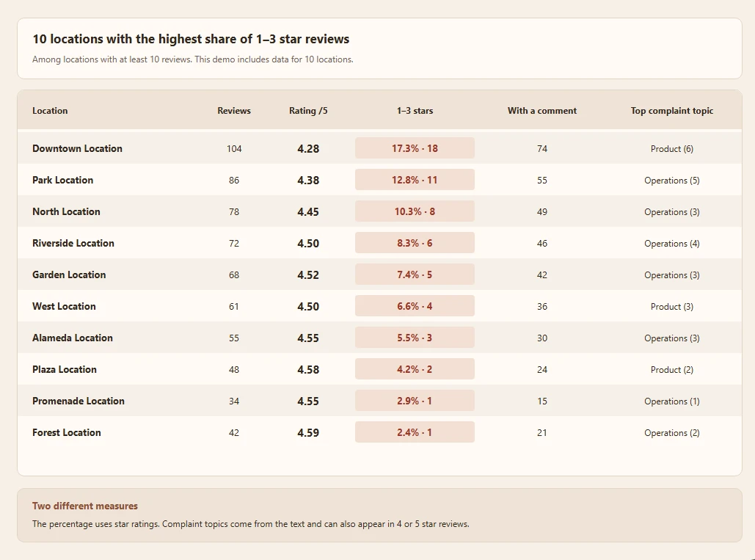The width and height of the screenshot is (755, 560).
Task: Click review count 61 for West
Action: click(234, 306)
